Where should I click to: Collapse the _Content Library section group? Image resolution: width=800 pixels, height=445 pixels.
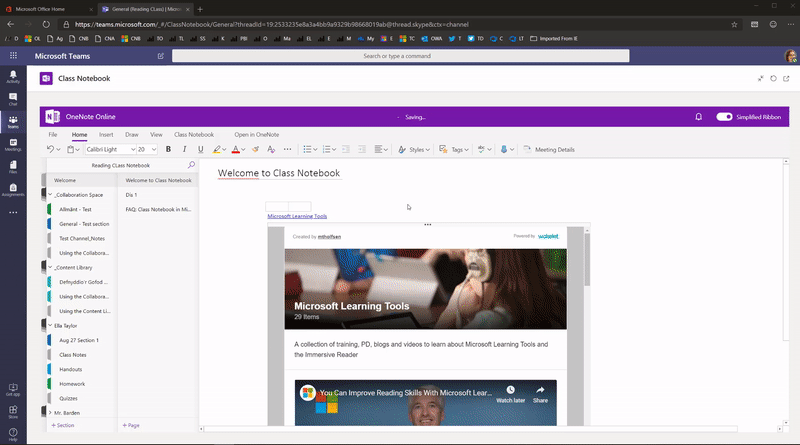click(x=50, y=267)
